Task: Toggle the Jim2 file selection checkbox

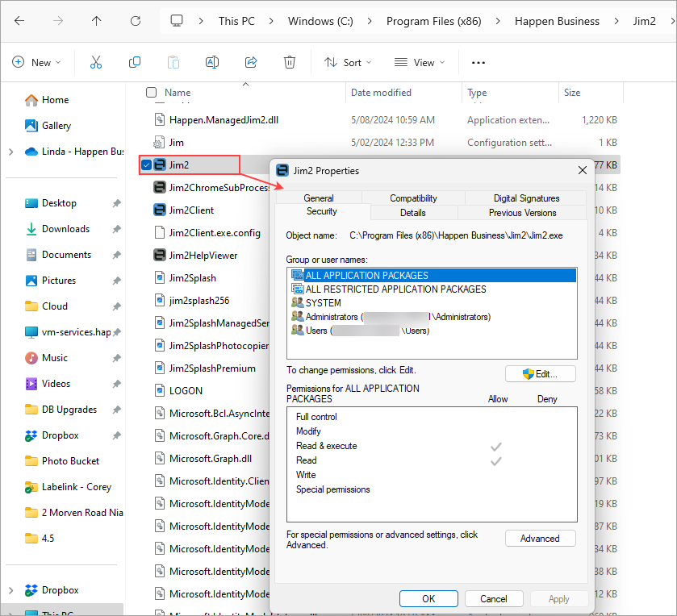Action: click(x=146, y=165)
